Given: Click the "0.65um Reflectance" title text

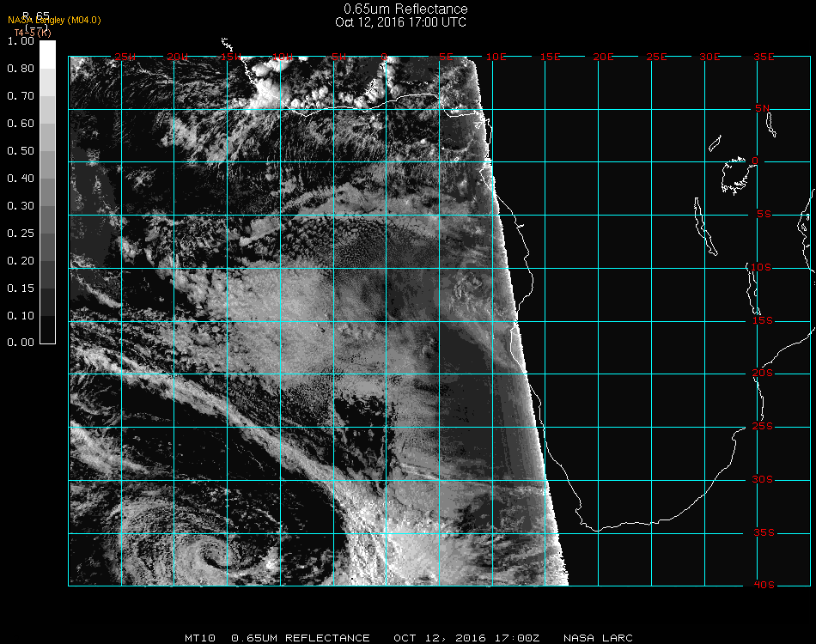Looking at the screenshot, I should 405,9.
